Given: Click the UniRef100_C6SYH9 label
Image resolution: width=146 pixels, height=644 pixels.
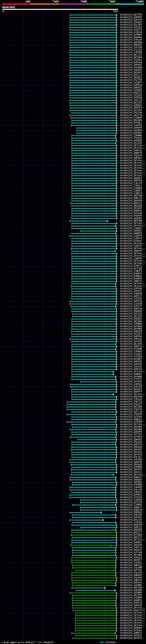Looking at the screenshot, I should click(x=131, y=47).
